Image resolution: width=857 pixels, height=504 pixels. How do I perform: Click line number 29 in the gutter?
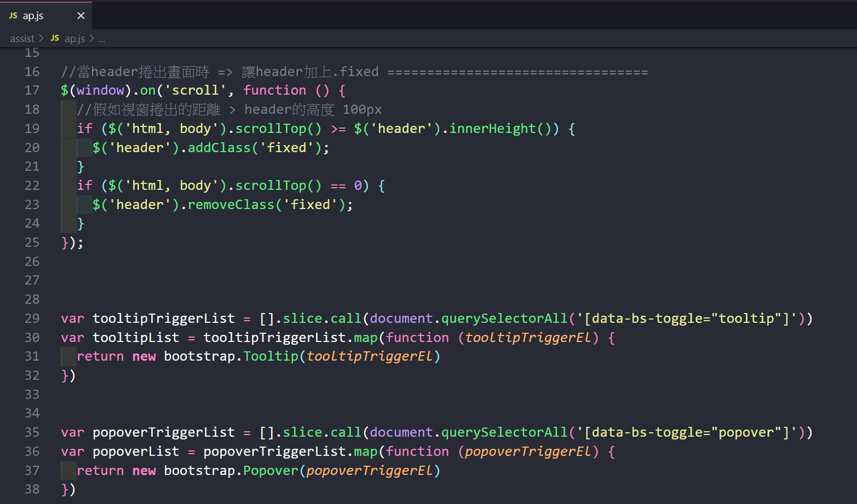32,318
